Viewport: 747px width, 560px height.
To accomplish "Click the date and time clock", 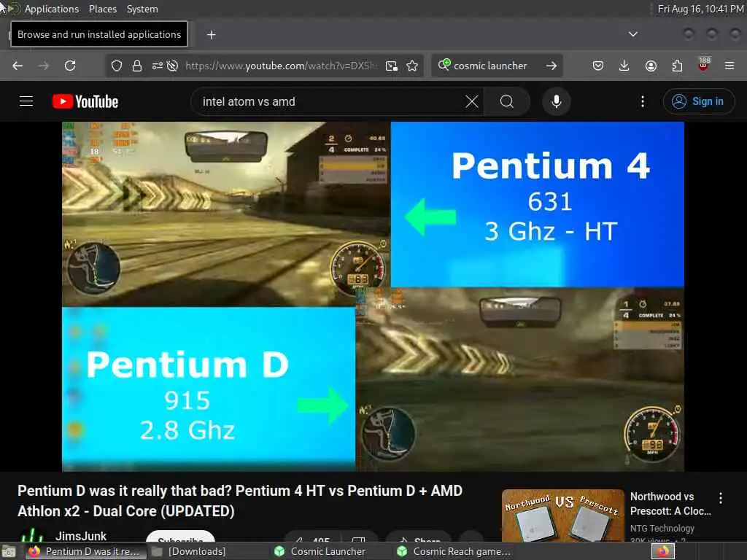I will [x=700, y=9].
